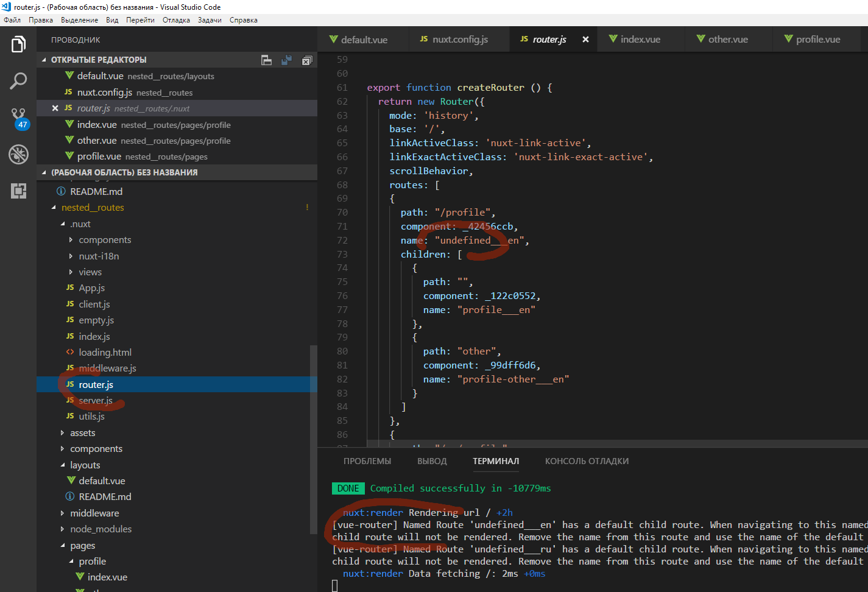The width and height of the screenshot is (868, 592).
Task: Open the Search view in activity bar
Action: point(18,80)
